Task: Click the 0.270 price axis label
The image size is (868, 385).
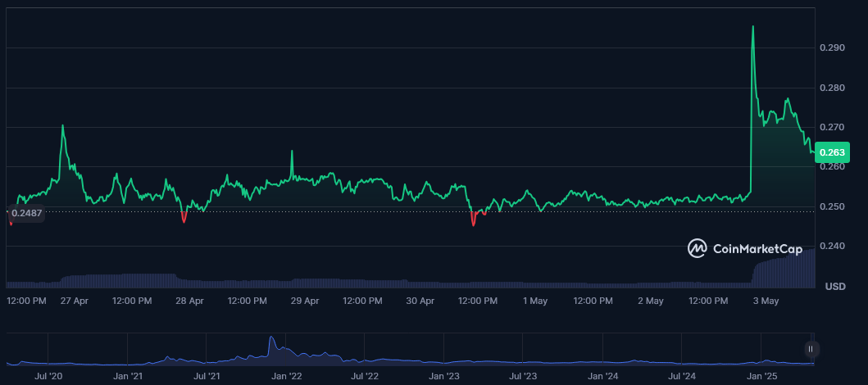Action: tap(832, 127)
